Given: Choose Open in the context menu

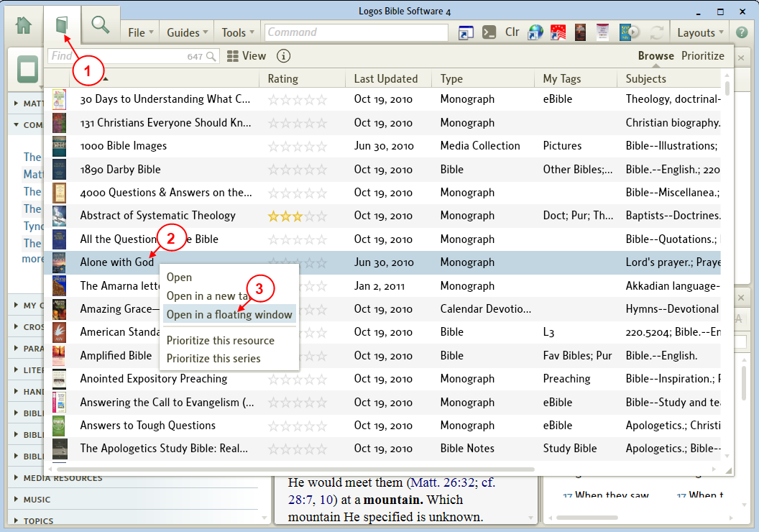Looking at the screenshot, I should click(x=179, y=278).
